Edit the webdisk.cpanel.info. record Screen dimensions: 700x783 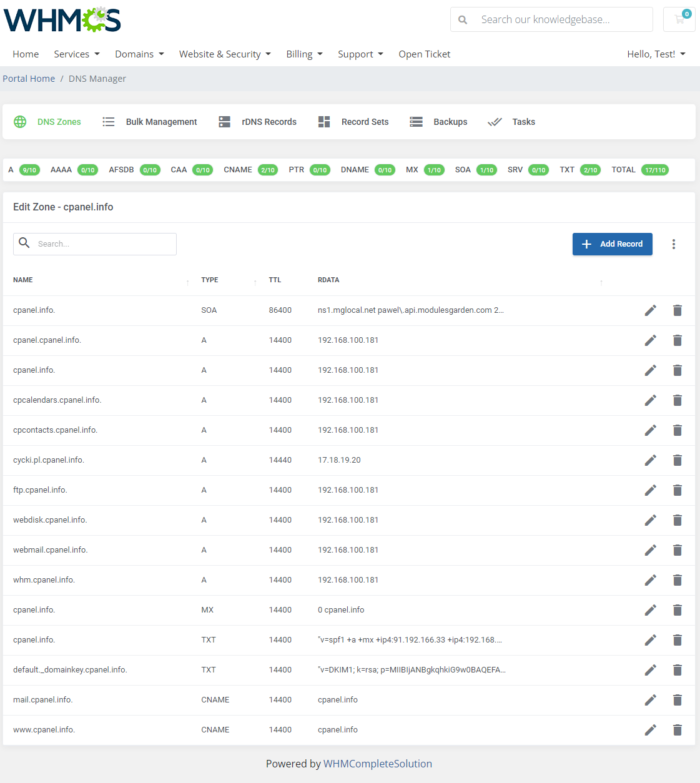point(651,520)
